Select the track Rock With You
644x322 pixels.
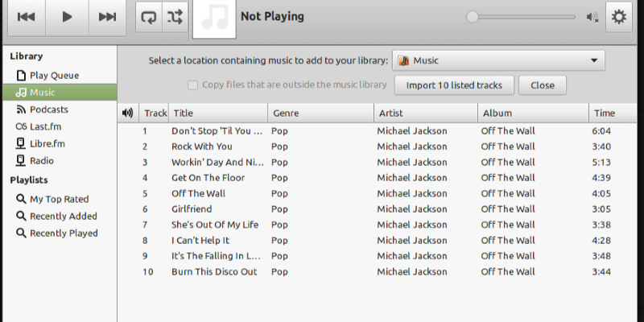201,147
